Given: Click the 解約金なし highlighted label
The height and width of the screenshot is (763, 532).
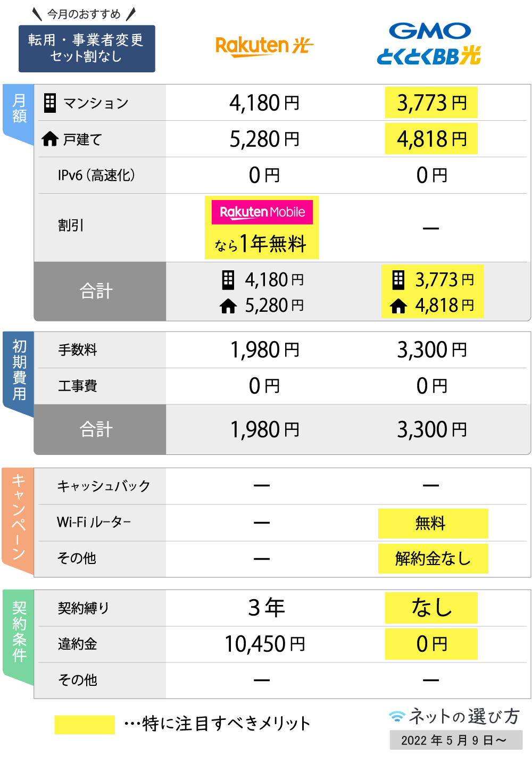Looking at the screenshot, I should pyautogui.click(x=433, y=558).
